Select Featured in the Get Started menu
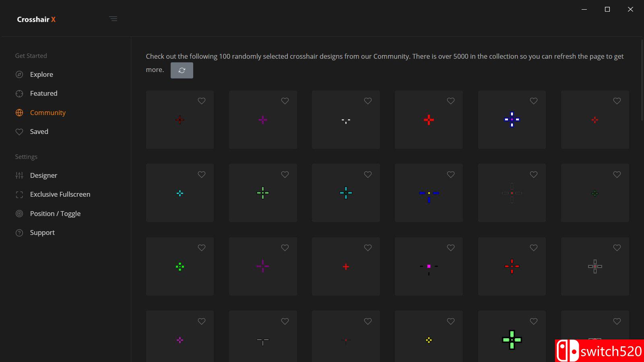Image resolution: width=644 pixels, height=362 pixels. point(43,93)
